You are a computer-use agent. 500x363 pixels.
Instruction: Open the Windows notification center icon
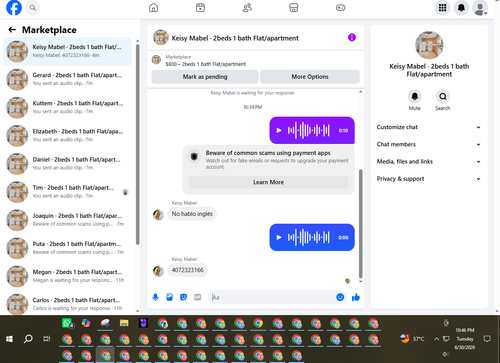(x=487, y=339)
